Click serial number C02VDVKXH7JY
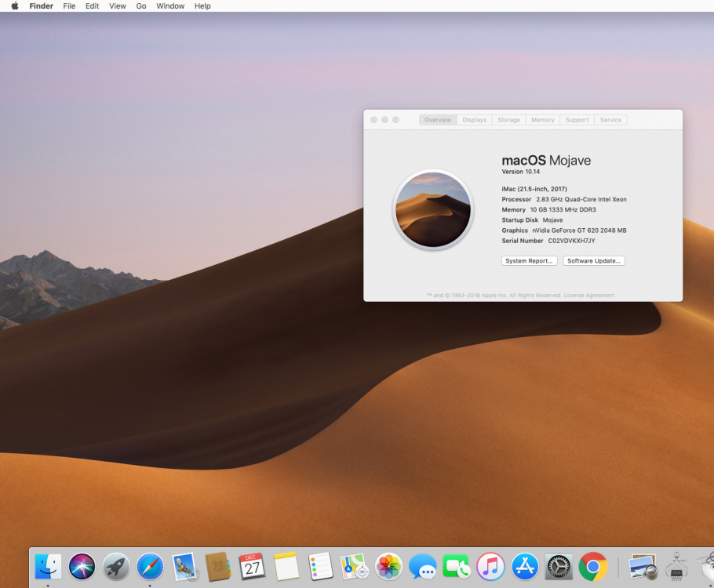The image size is (714, 588). (x=571, y=241)
